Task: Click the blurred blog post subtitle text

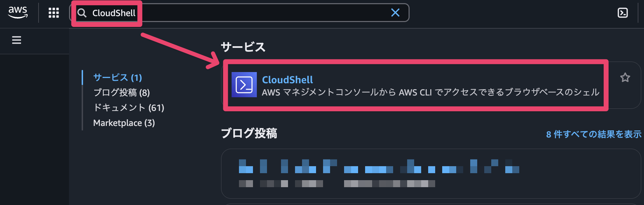Action: click(x=336, y=184)
